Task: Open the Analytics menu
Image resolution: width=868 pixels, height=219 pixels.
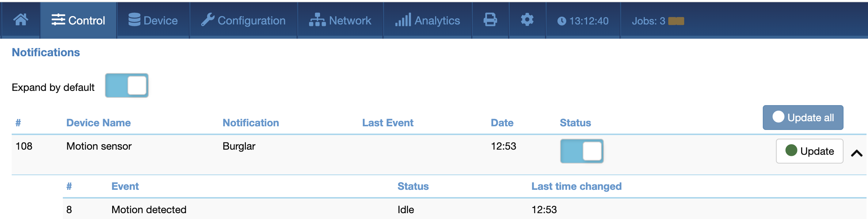Action: (427, 20)
